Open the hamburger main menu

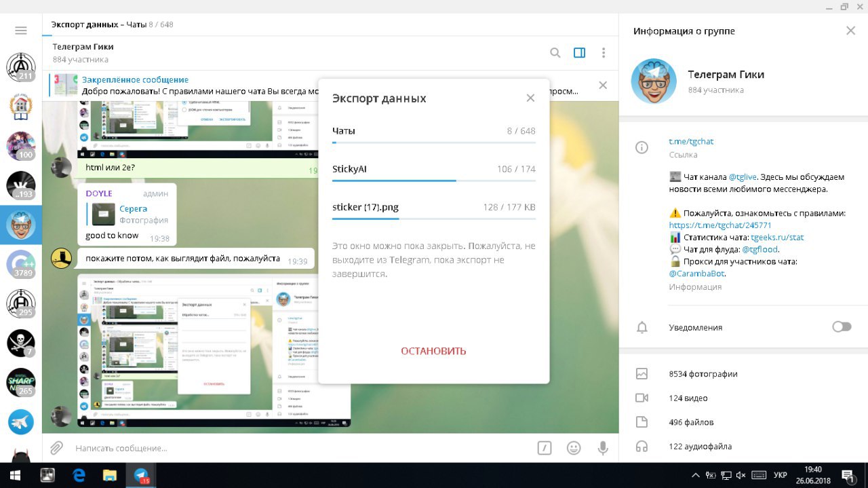(21, 31)
